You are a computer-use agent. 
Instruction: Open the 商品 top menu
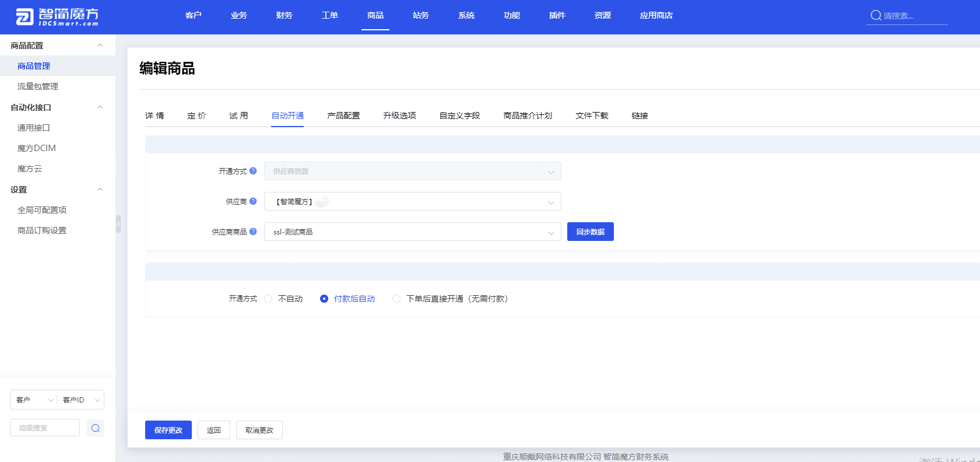point(375,16)
